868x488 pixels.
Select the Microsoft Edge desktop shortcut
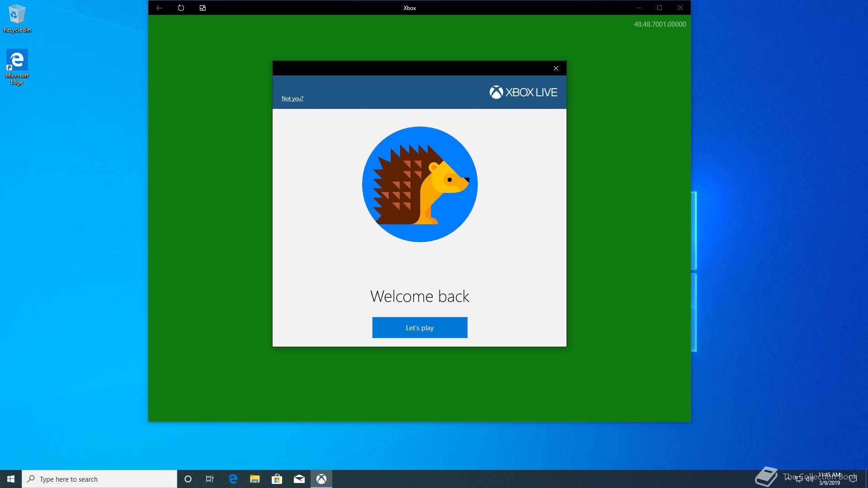[17, 67]
